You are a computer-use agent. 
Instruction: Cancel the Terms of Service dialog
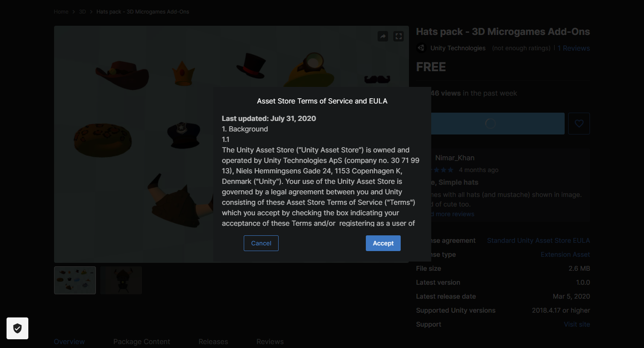261,243
